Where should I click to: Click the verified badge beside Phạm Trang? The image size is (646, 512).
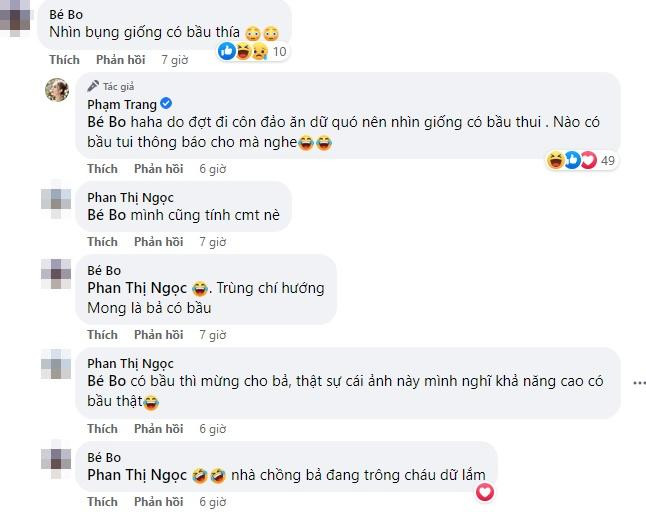coord(166,104)
